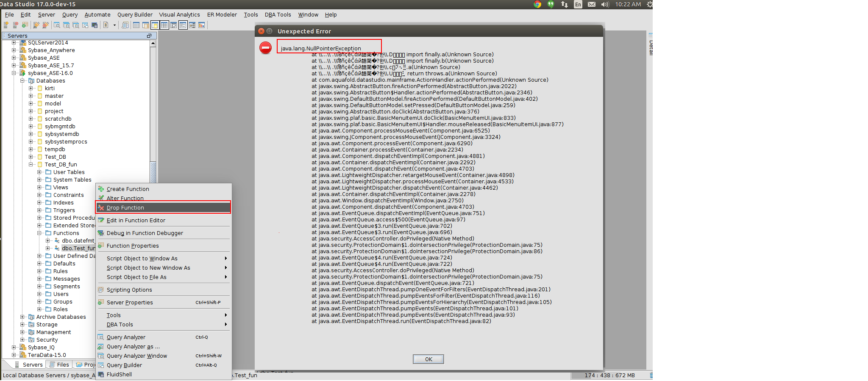Open Script Object to Window As submenu
The height and width of the screenshot is (381, 868).
tap(163, 258)
